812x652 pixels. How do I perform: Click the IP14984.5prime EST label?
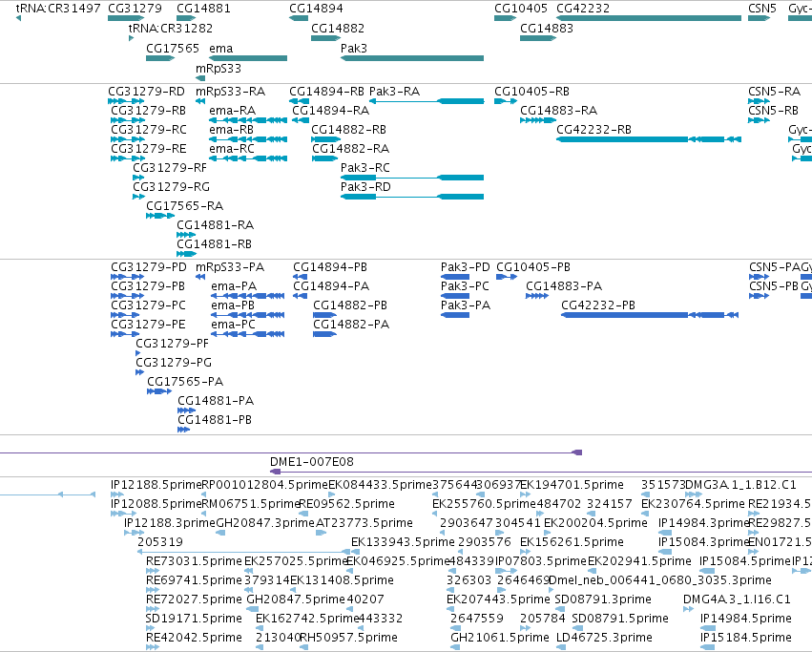[x=746, y=619]
